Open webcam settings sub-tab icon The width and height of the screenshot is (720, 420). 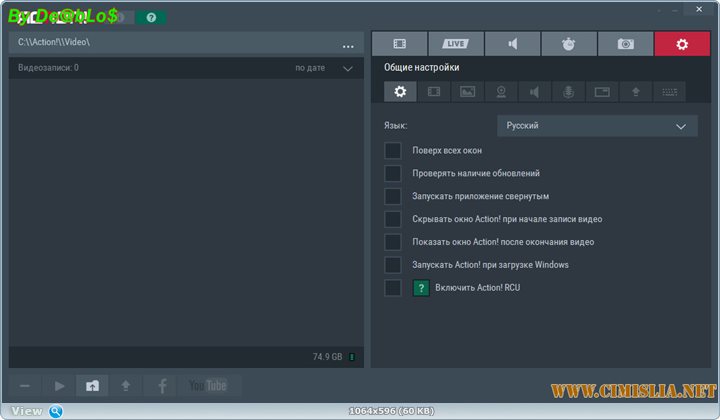[x=501, y=92]
